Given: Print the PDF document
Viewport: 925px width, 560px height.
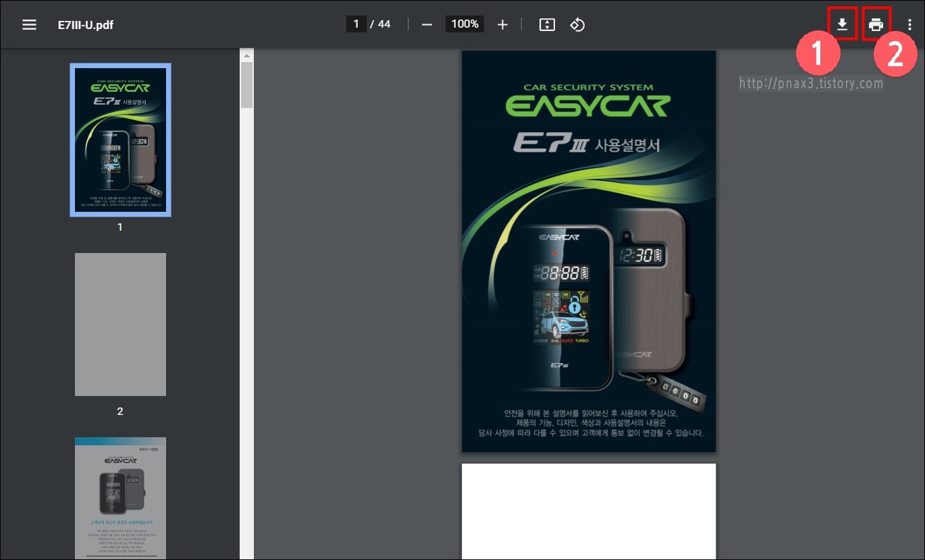Looking at the screenshot, I should pos(876,25).
